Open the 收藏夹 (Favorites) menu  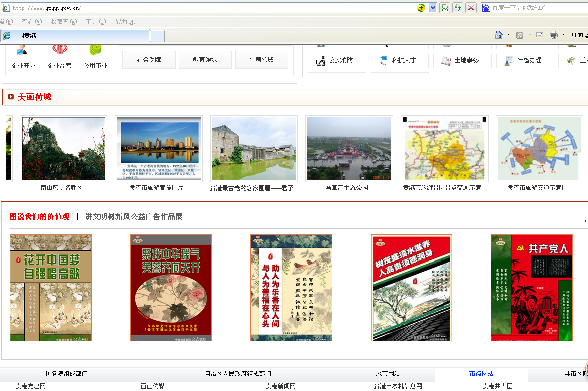pyautogui.click(x=64, y=22)
